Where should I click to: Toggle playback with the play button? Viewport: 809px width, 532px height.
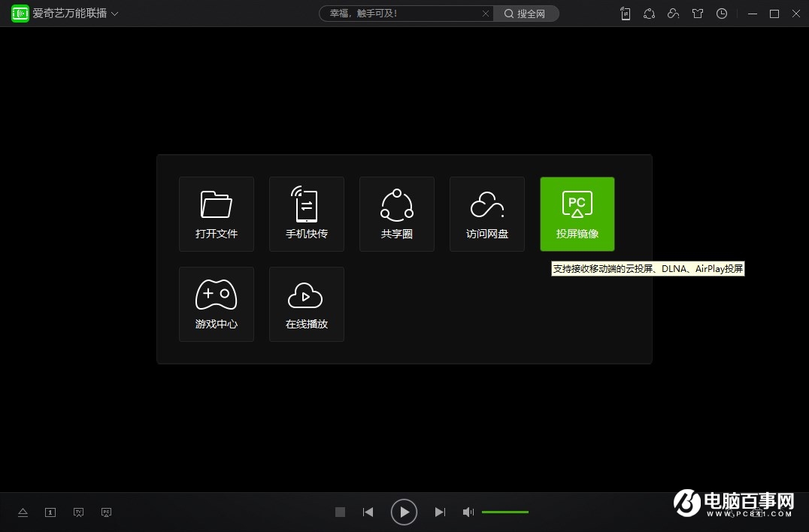pos(404,512)
